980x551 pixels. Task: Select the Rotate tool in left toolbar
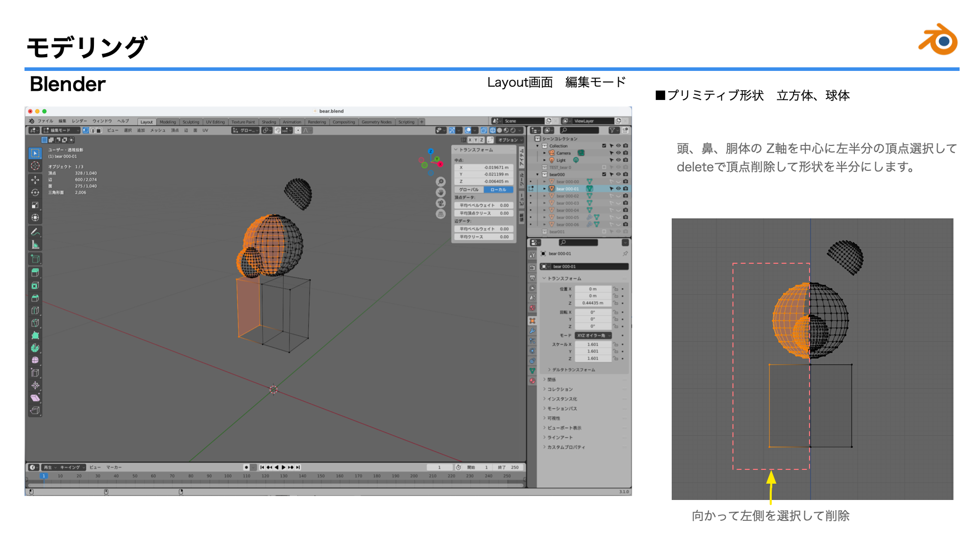[x=35, y=192]
